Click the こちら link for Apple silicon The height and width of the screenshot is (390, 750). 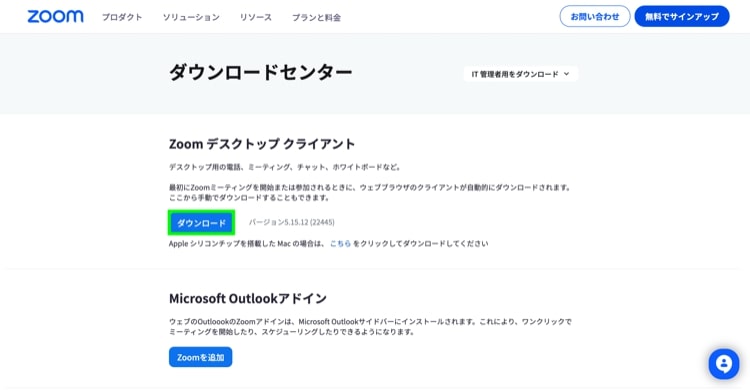[x=340, y=244]
